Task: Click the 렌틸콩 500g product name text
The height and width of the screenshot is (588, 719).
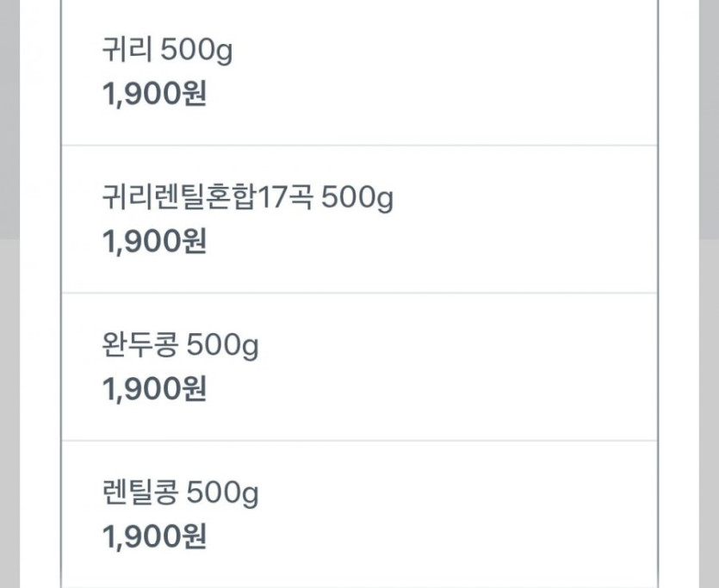Action: [x=180, y=495]
